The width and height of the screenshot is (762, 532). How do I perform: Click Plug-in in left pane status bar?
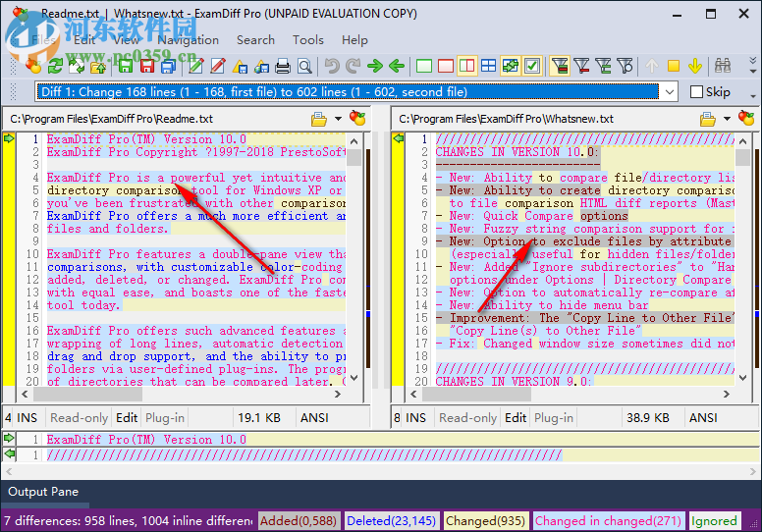click(x=165, y=418)
